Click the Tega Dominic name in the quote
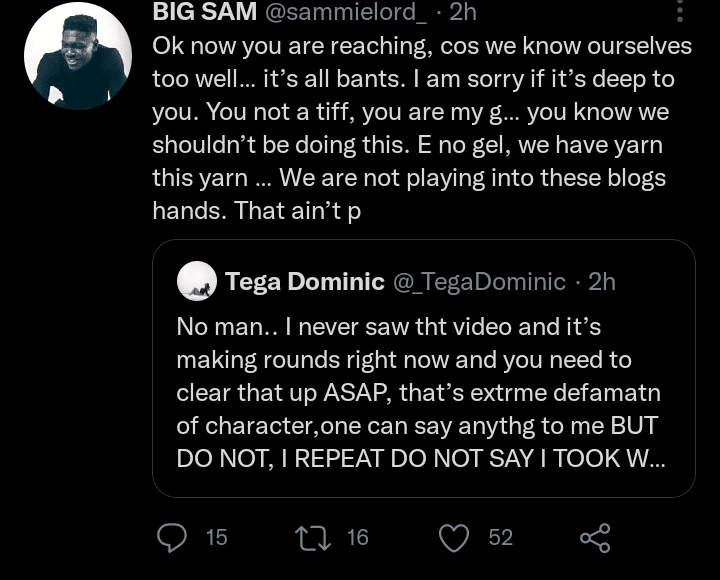This screenshot has height=580, width=720. click(x=305, y=282)
